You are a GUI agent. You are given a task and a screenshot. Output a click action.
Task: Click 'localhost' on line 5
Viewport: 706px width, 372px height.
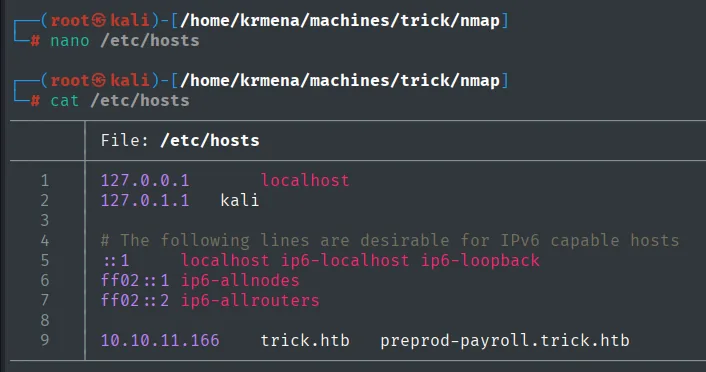225,261
